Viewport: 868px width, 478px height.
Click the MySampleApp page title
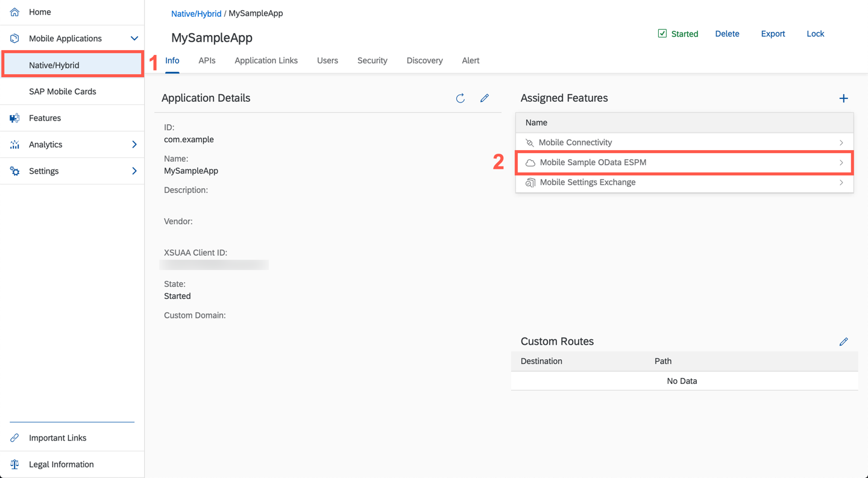click(x=212, y=38)
